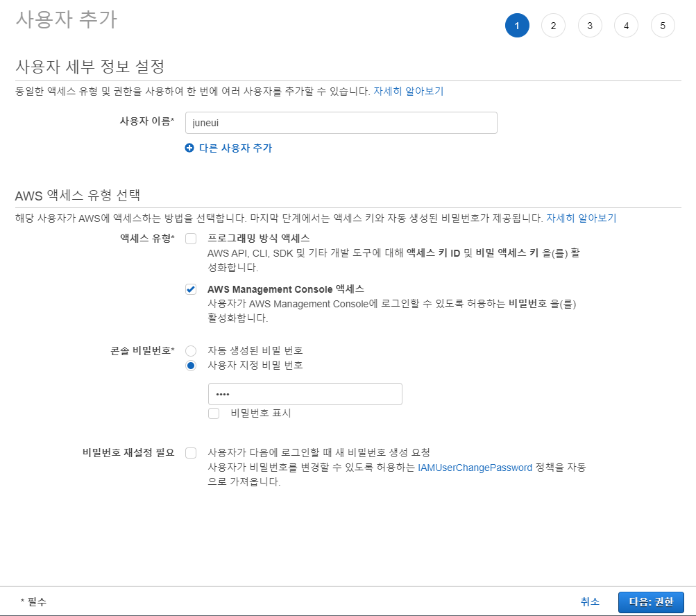Jump to step 2 in the wizard
Viewport: 696px width, 616px height.
click(553, 26)
